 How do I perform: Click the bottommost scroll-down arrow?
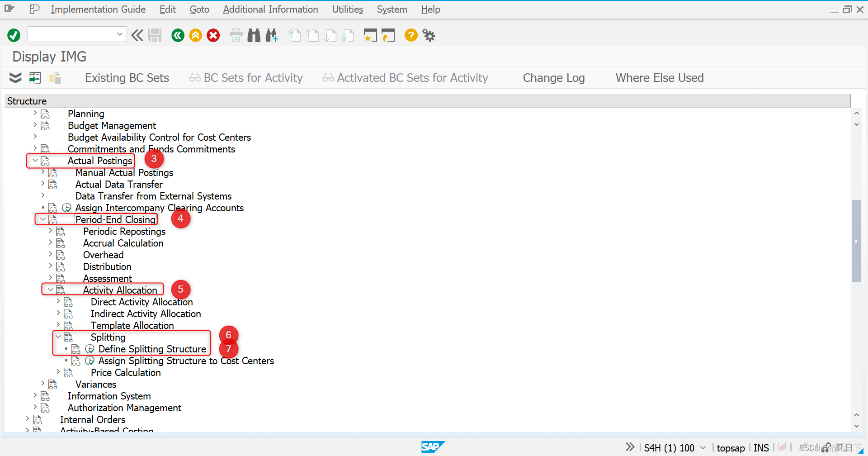point(856,426)
